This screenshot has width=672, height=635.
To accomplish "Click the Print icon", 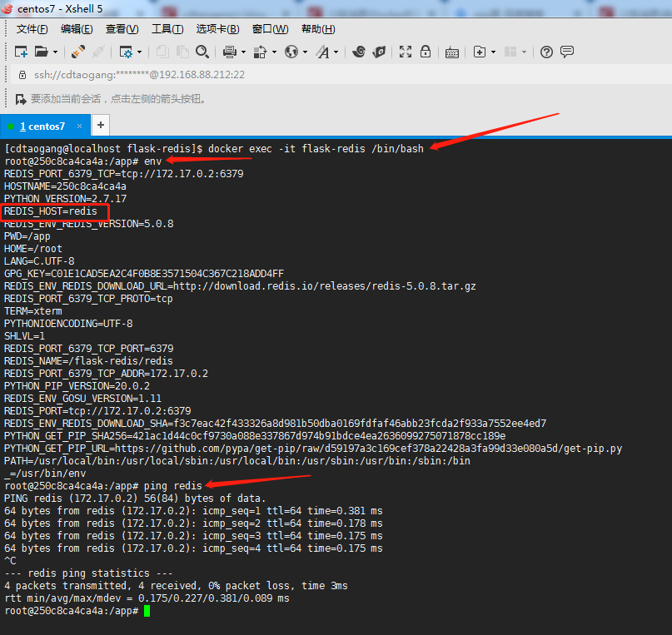I will pos(230,52).
